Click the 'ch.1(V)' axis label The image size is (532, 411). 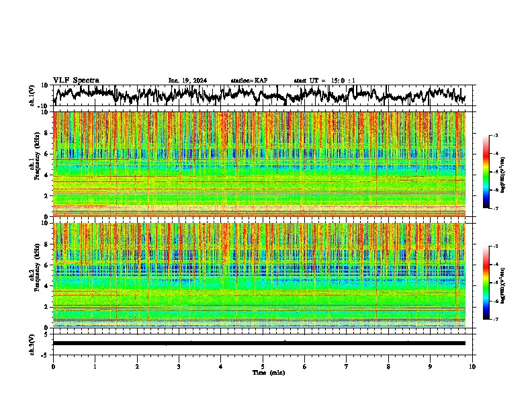(32, 95)
